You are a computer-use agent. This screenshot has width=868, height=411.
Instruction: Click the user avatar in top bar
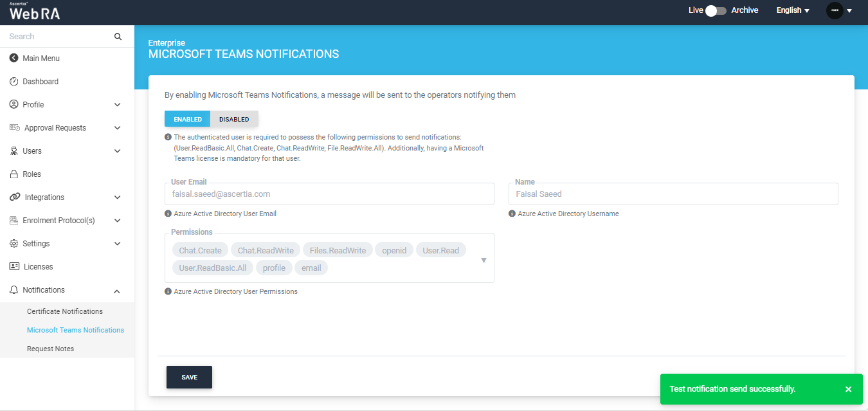coord(835,10)
